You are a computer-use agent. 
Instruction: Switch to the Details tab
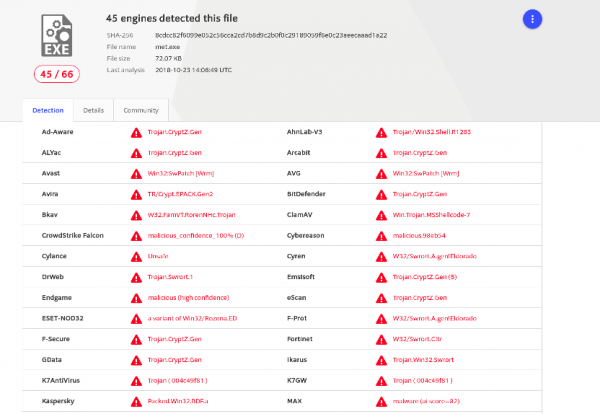pyautogui.click(x=93, y=110)
